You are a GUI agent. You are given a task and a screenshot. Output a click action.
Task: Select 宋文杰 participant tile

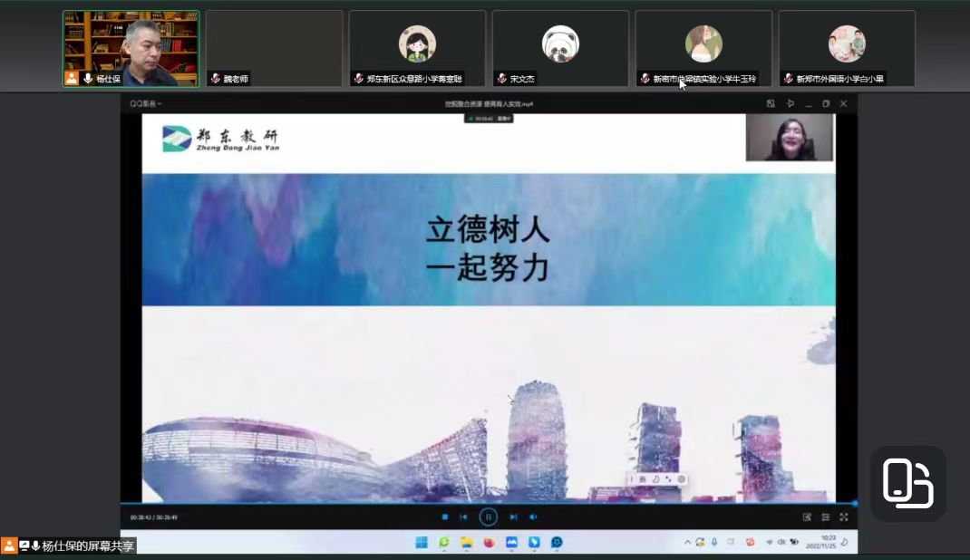(560, 49)
